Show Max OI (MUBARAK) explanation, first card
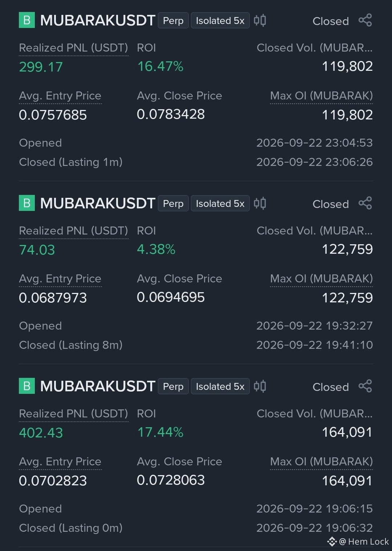Image resolution: width=392 pixels, height=551 pixels. (321, 96)
